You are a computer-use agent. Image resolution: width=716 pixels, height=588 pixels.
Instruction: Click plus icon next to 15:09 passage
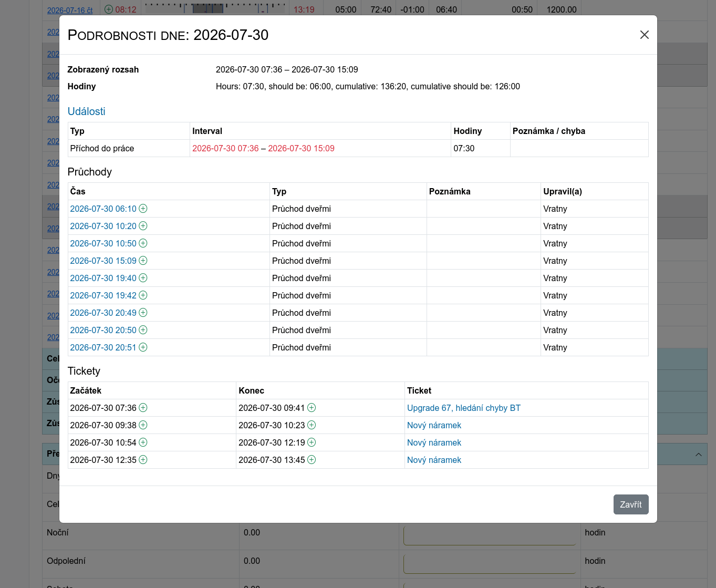[143, 261]
